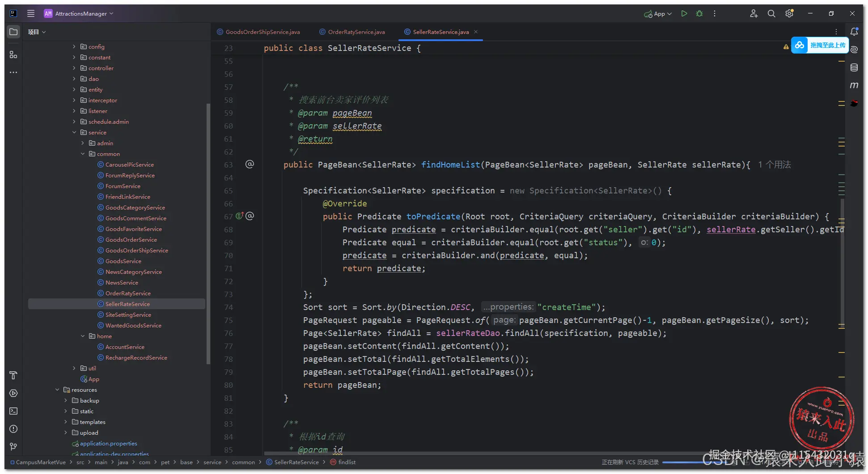
Task: Open the Services tool window
Action: coord(13,393)
